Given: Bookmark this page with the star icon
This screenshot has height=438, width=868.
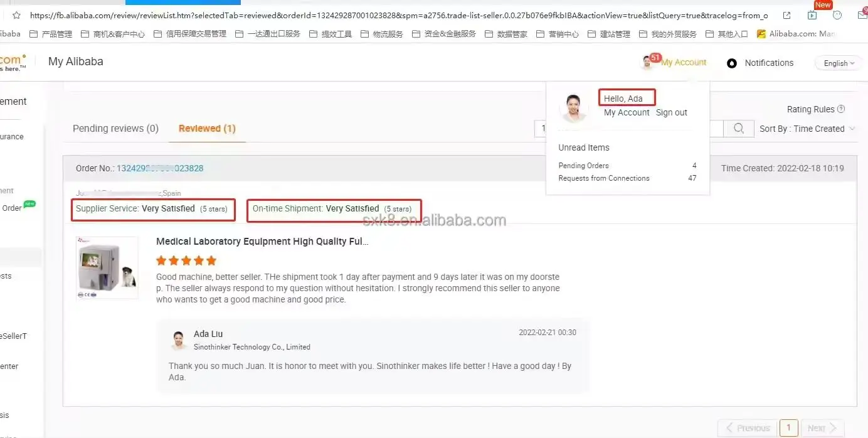Looking at the screenshot, I should click(x=16, y=15).
